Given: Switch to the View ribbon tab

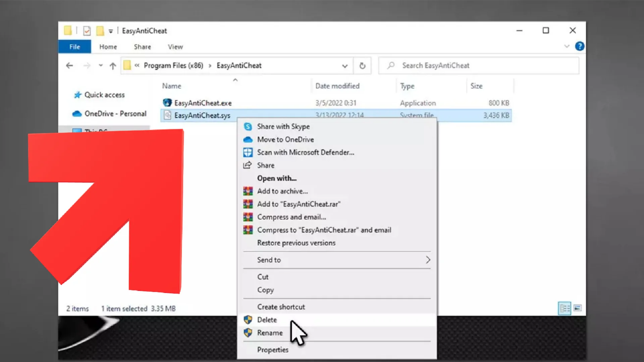Looking at the screenshot, I should click(175, 47).
